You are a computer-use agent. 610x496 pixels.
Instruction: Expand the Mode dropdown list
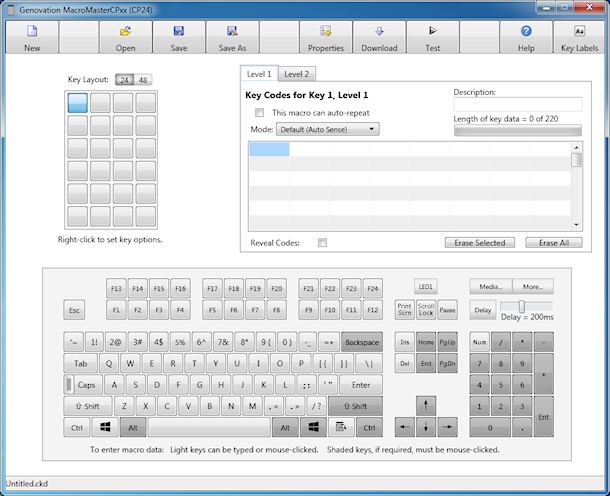[328, 129]
